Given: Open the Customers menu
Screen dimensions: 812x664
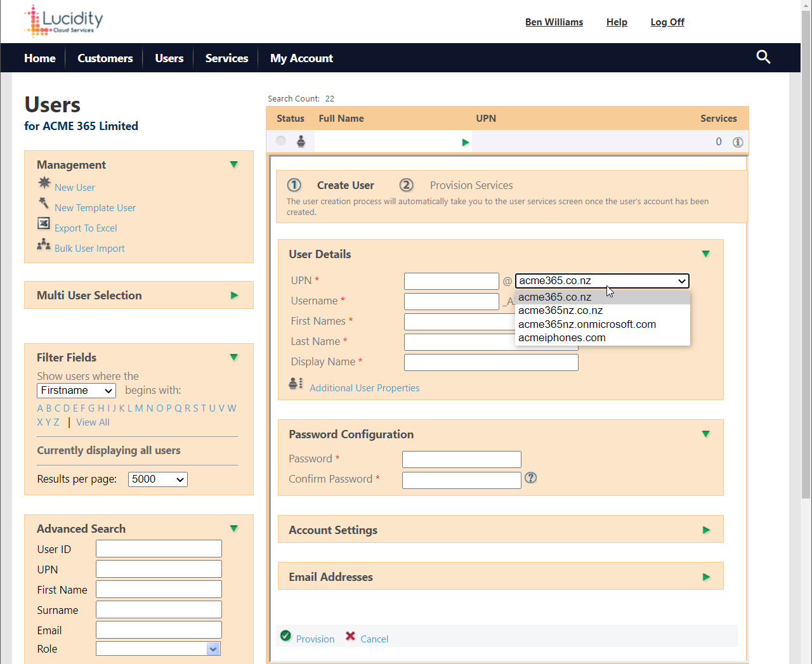Looking at the screenshot, I should 105,58.
